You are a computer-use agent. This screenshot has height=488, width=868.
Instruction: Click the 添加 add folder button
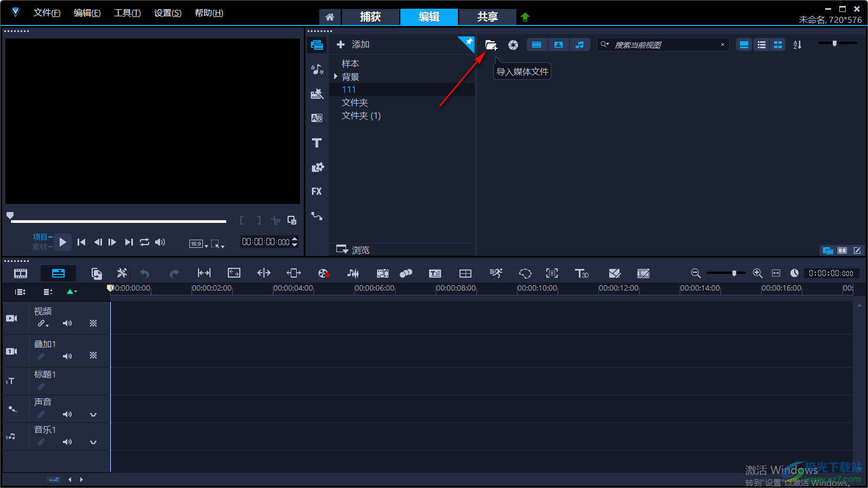(353, 44)
